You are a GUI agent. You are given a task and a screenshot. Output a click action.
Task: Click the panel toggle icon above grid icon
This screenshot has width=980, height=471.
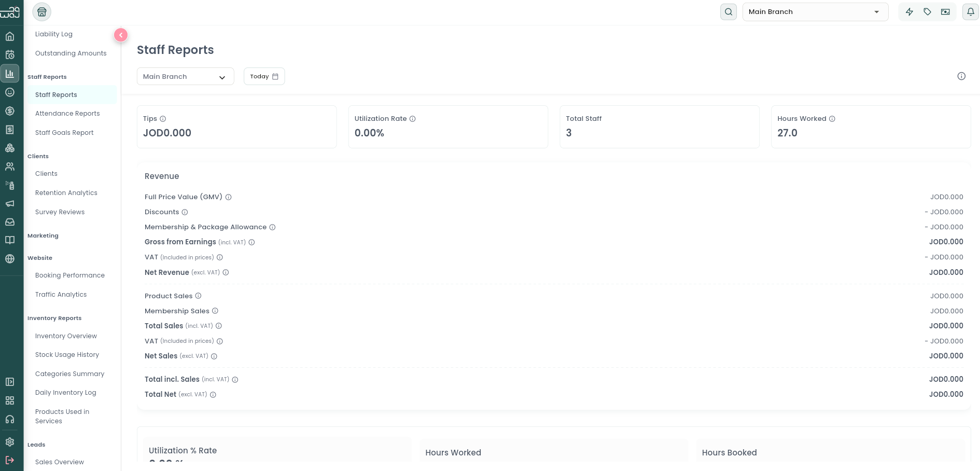[x=10, y=382]
